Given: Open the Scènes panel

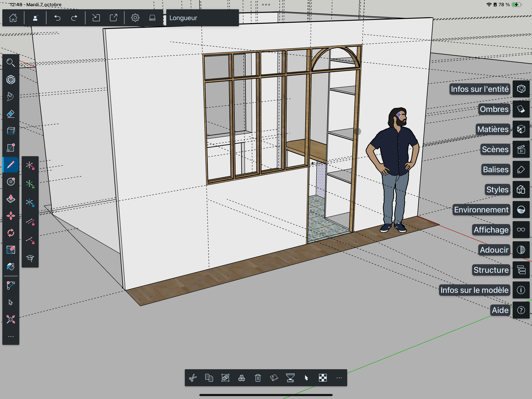Looking at the screenshot, I should click(495, 149).
